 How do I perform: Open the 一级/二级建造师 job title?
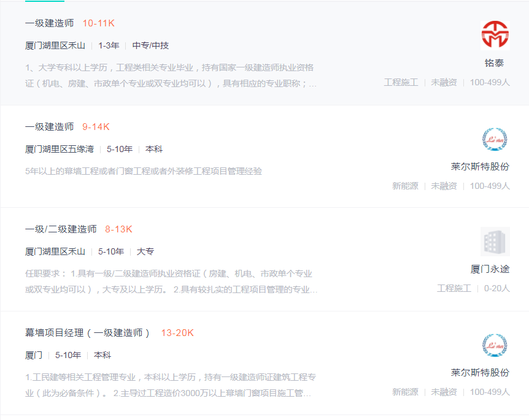(x=61, y=229)
